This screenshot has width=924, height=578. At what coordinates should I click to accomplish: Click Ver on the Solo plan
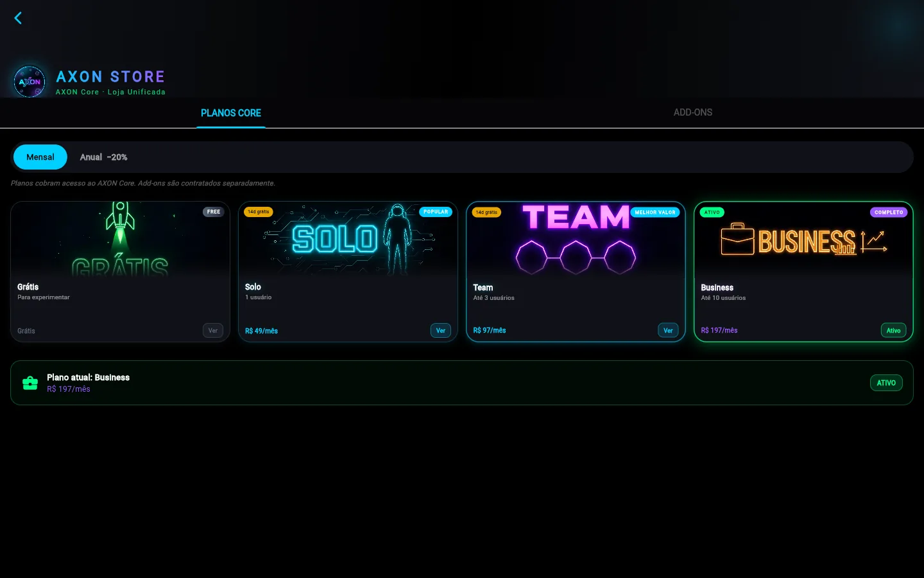point(441,331)
